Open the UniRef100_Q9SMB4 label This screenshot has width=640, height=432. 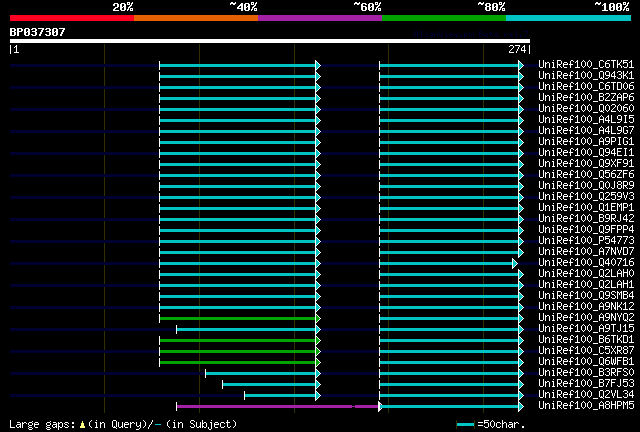coord(586,296)
